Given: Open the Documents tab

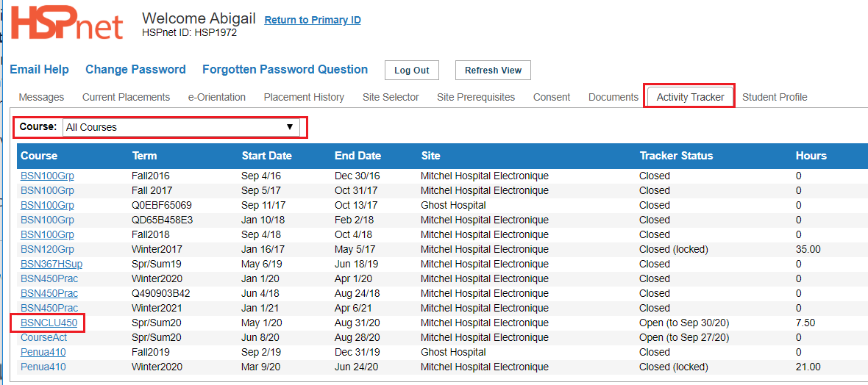Looking at the screenshot, I should tap(613, 98).
